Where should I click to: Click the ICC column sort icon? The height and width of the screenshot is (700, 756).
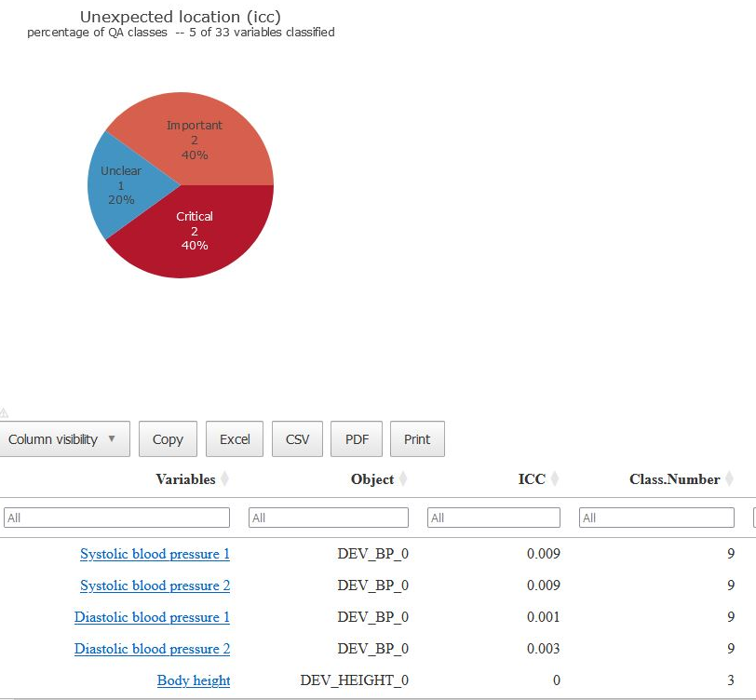point(555,479)
